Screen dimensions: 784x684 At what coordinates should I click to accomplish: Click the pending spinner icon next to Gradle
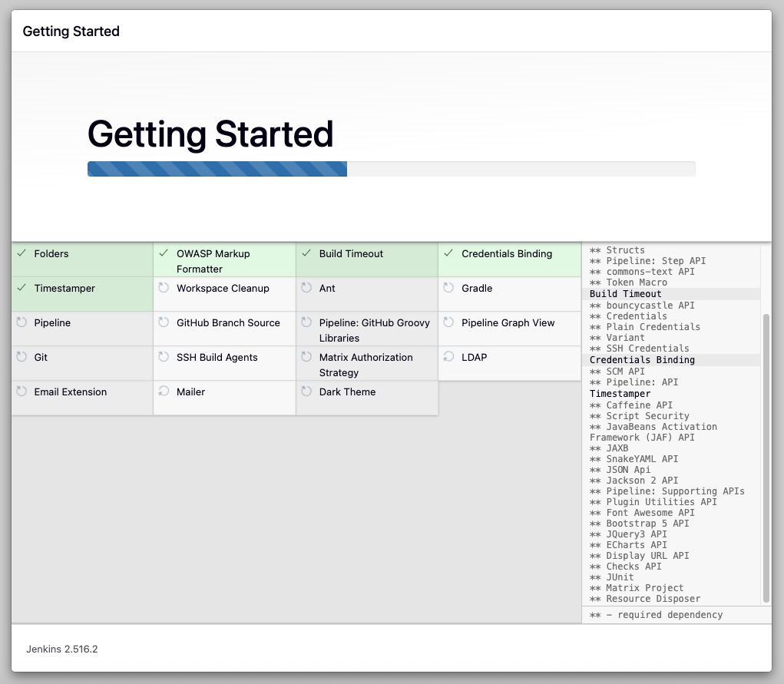click(448, 288)
